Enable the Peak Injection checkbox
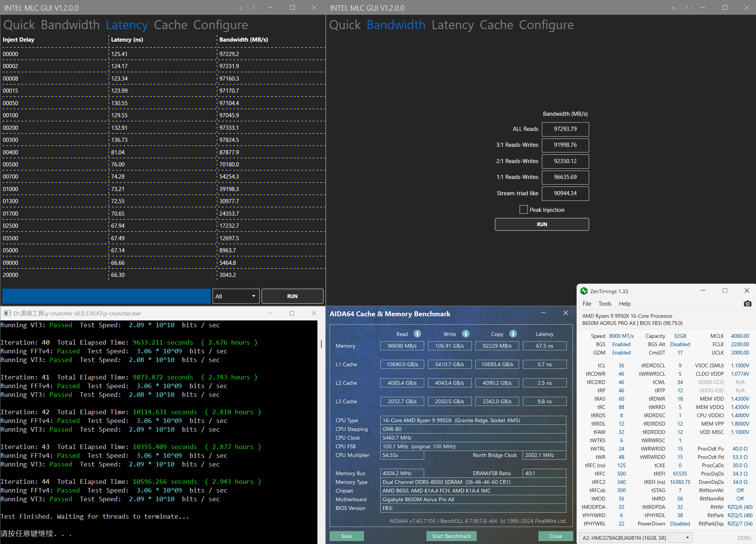The height and width of the screenshot is (544, 756). tap(524, 210)
